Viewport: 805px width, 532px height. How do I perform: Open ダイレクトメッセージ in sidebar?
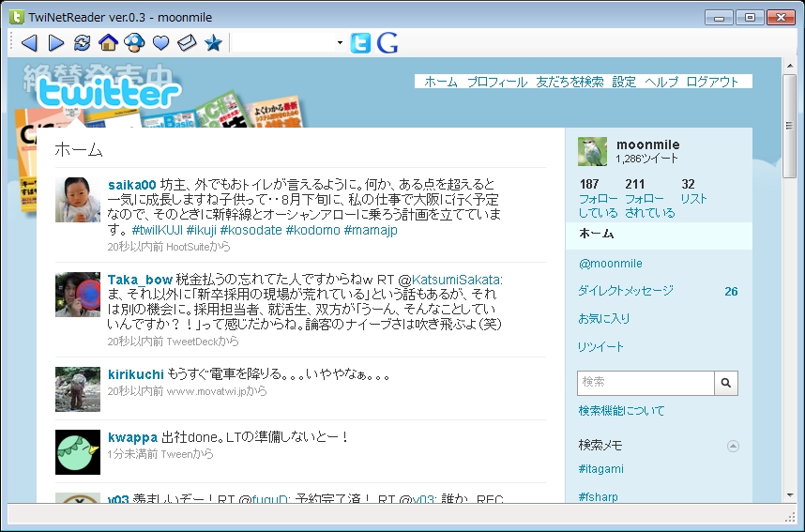point(626,291)
